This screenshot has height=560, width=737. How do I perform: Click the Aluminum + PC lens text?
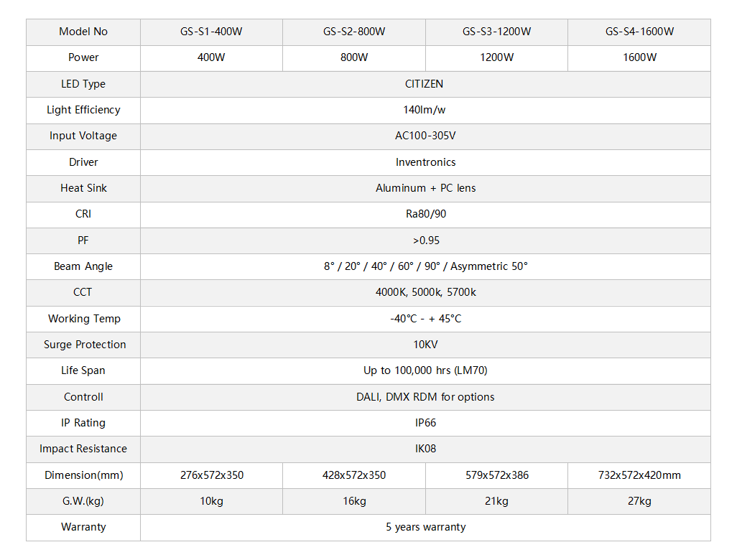(x=425, y=188)
